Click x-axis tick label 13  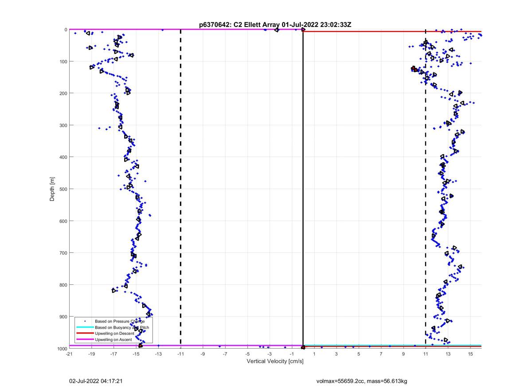(448, 354)
